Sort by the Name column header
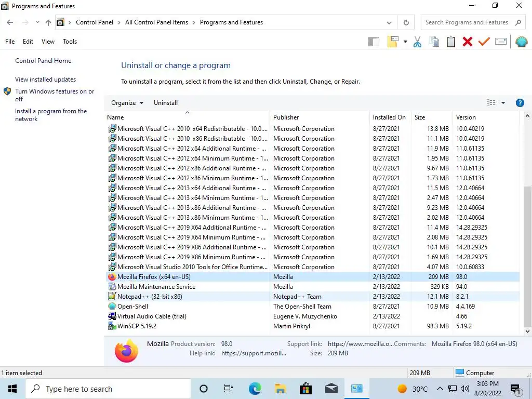The height and width of the screenshot is (399, 532). 187,117
